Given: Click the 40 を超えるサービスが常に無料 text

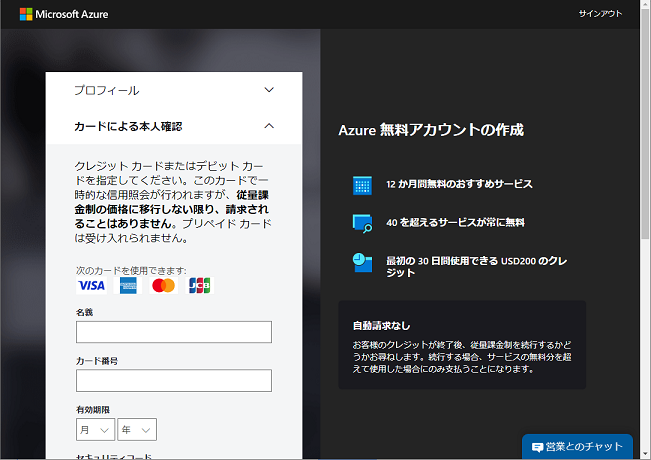Looking at the screenshot, I should [455, 223].
